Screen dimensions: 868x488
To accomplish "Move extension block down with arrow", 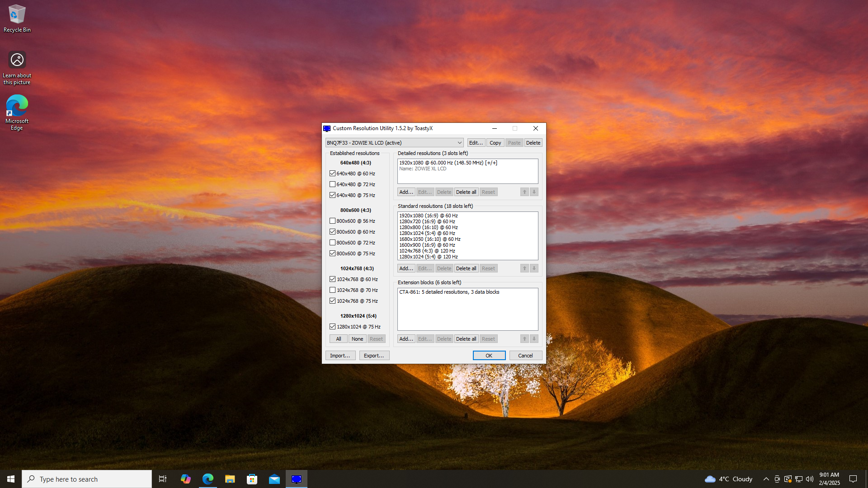I will (534, 339).
